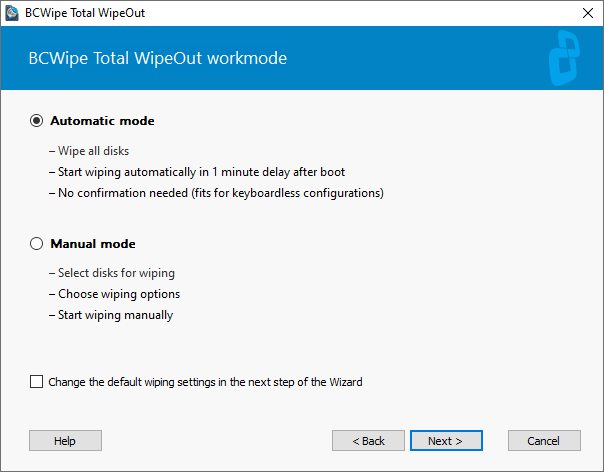Image resolution: width=604 pixels, height=472 pixels.
Task: Enable the change default wiping settings checkbox
Action: [37, 382]
